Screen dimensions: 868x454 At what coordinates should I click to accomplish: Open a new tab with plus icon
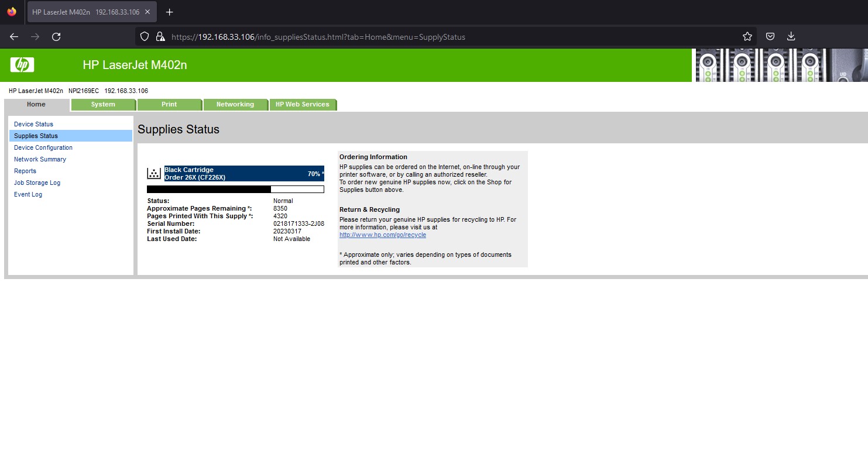click(169, 12)
